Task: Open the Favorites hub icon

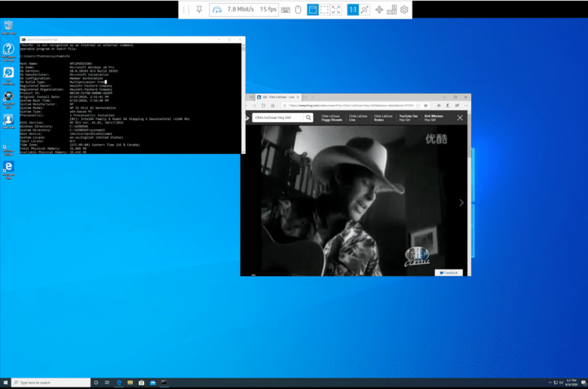Action: [x=439, y=106]
